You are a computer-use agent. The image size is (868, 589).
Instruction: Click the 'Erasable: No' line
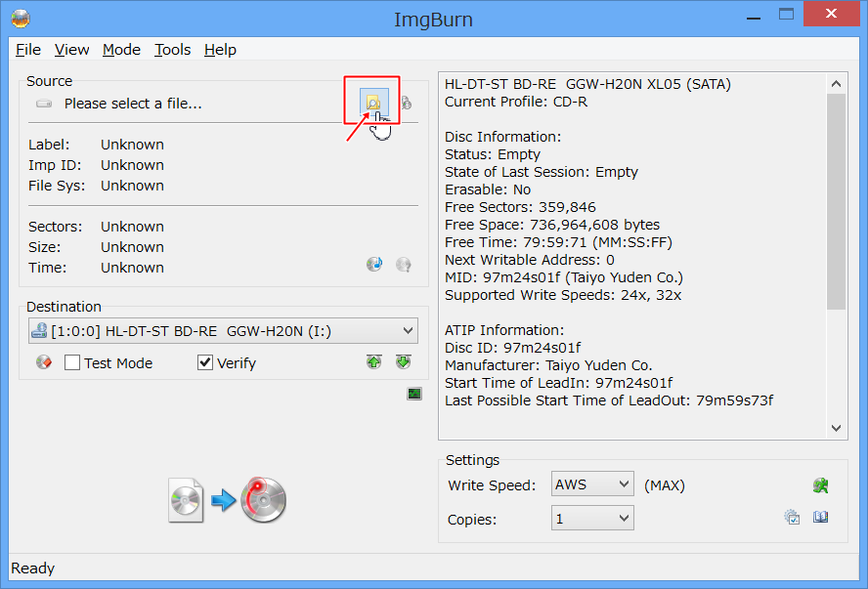488,189
